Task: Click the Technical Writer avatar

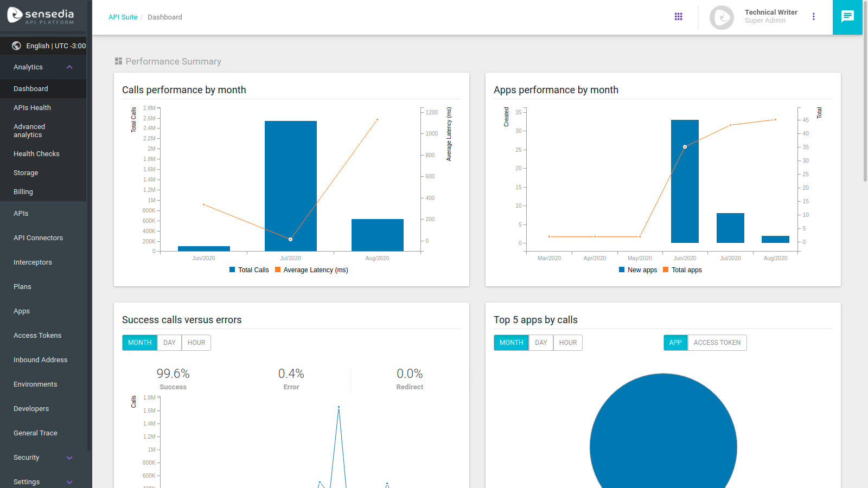Action: coord(722,17)
